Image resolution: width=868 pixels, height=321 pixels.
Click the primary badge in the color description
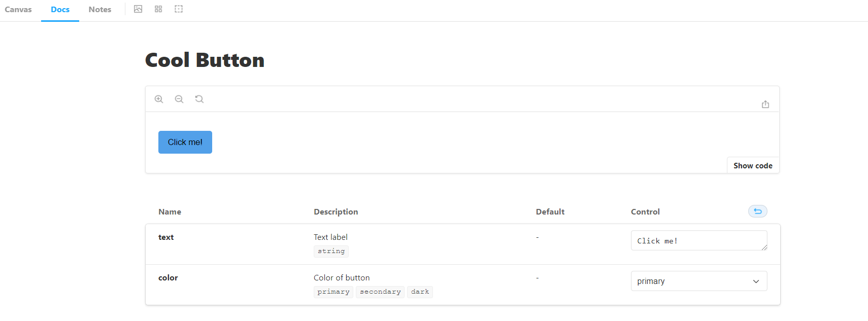coord(333,291)
